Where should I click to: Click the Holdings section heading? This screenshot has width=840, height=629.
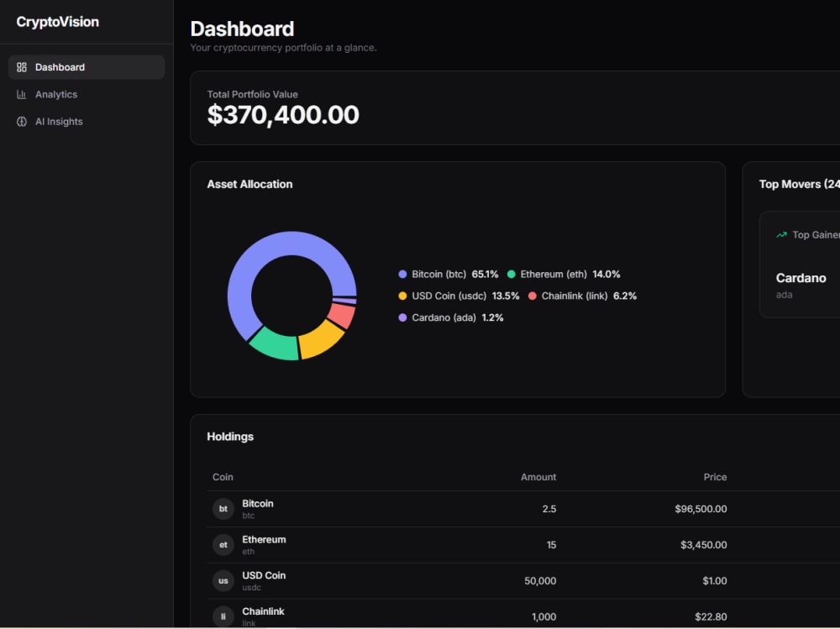[230, 437]
